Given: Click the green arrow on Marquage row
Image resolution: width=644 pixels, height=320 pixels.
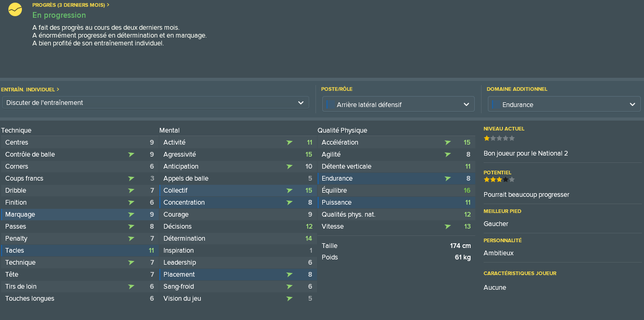Looking at the screenshot, I should click(131, 215).
